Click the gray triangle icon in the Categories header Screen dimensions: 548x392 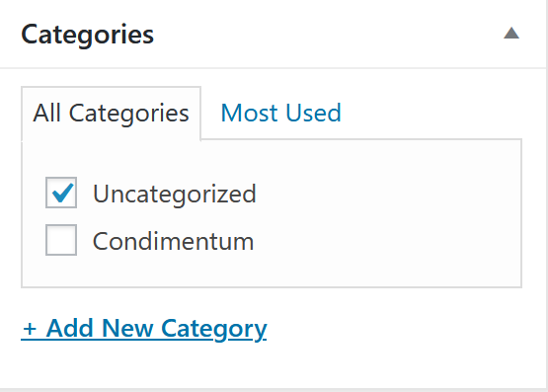511,34
